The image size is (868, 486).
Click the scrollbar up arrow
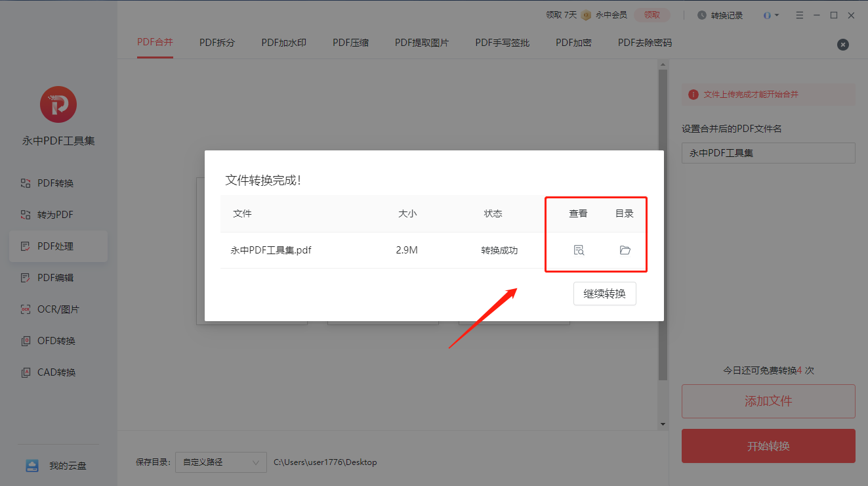[663, 64]
